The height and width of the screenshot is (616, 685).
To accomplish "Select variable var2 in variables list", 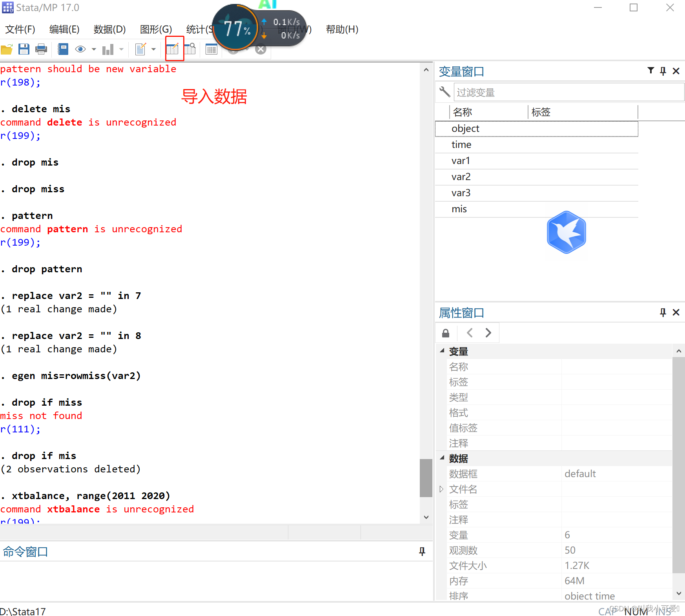I will click(536, 177).
